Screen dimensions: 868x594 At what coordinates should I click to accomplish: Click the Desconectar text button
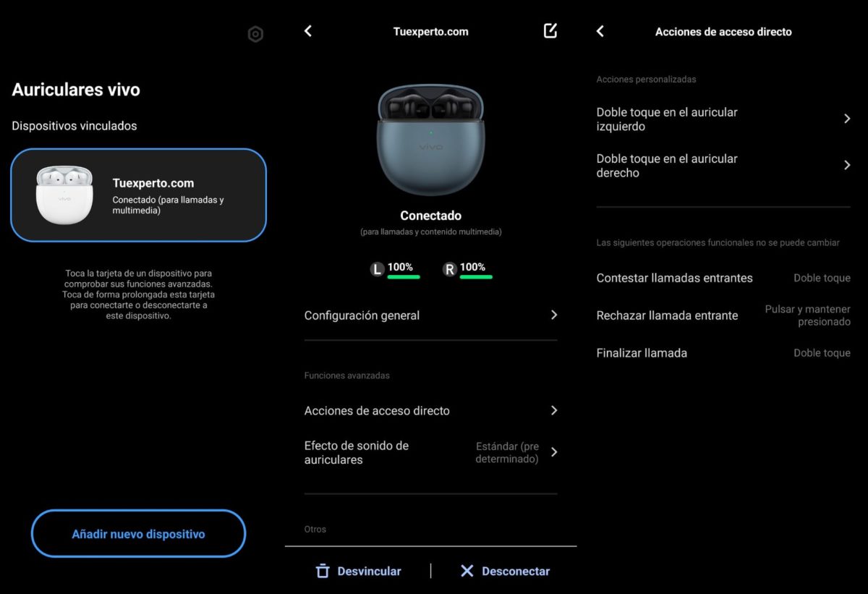tap(515, 571)
